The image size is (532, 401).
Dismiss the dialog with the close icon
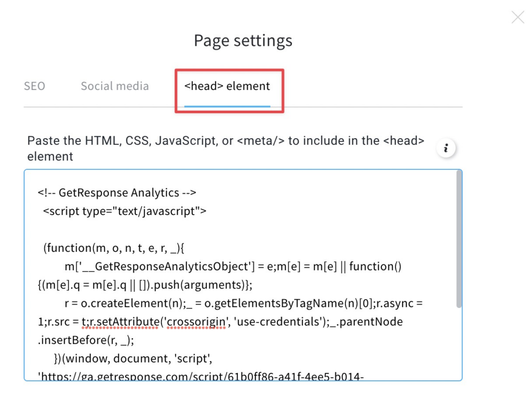[517, 17]
